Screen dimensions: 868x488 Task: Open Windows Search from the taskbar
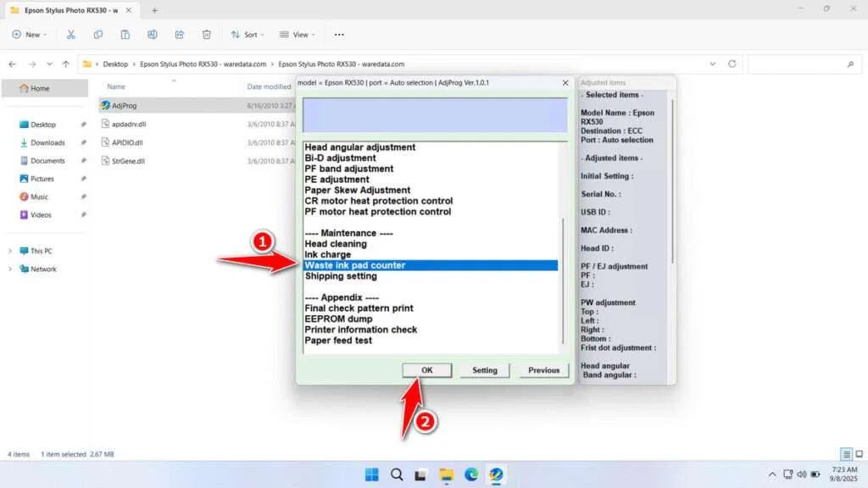(x=397, y=474)
